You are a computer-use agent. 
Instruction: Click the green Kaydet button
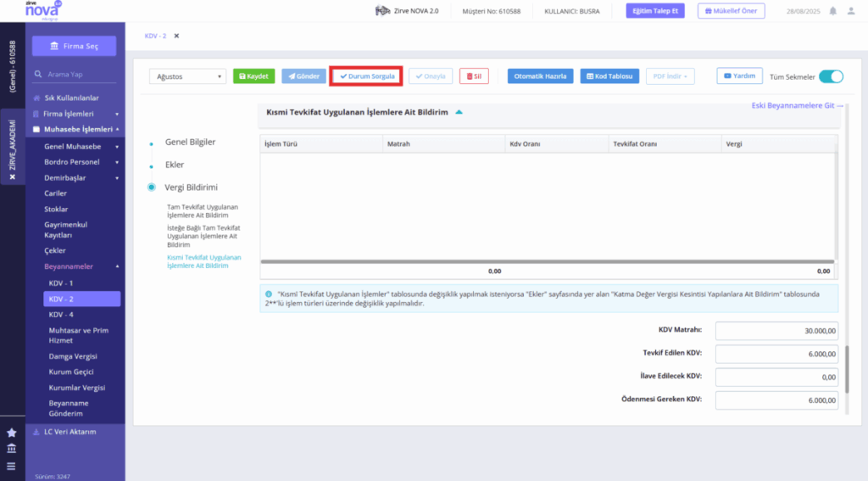(x=253, y=76)
